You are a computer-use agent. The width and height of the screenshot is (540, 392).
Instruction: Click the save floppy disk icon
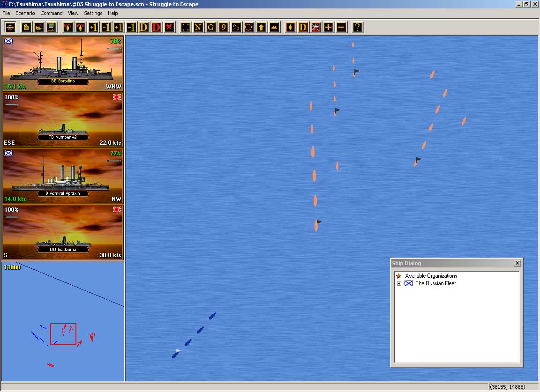point(51,27)
